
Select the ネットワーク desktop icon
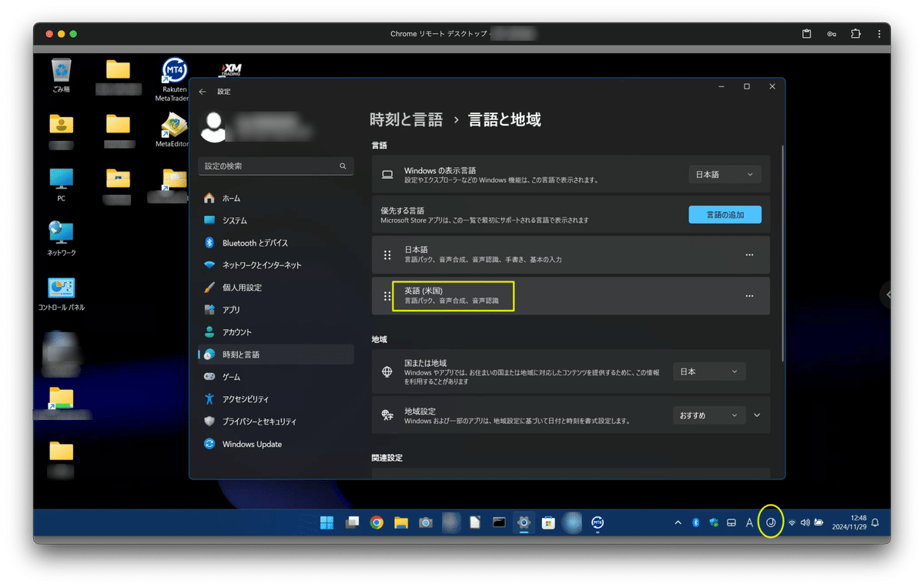(x=61, y=239)
